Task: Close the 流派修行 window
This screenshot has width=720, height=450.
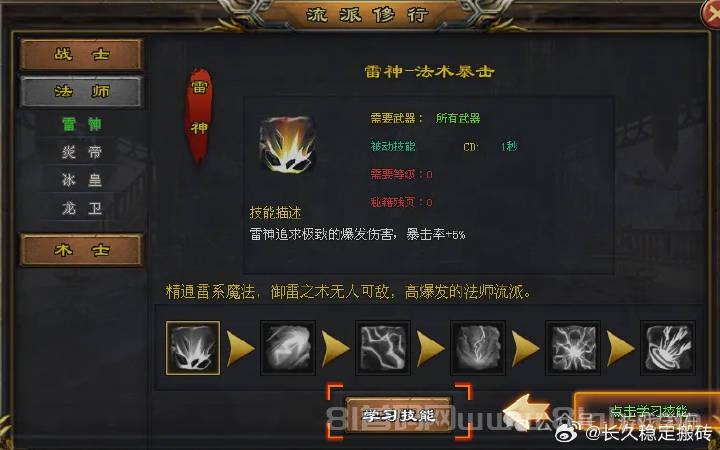Action: pyautogui.click(x=712, y=15)
